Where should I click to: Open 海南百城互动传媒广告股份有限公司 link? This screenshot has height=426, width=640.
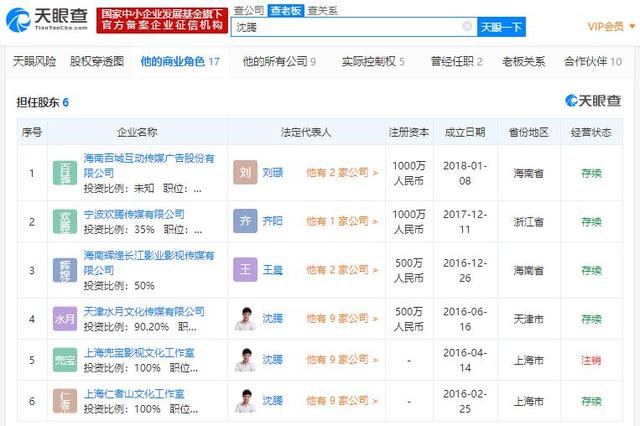[x=149, y=165]
